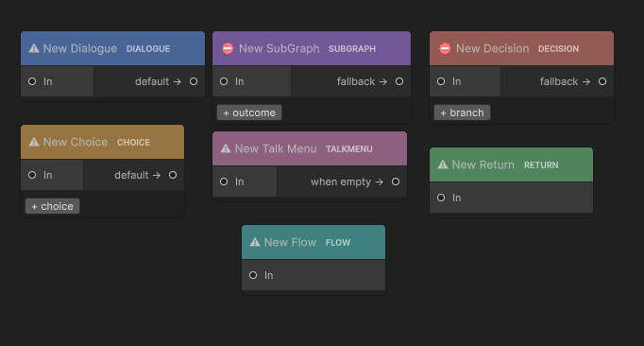
Task: Click the TALKMENU type label
Action: point(349,149)
